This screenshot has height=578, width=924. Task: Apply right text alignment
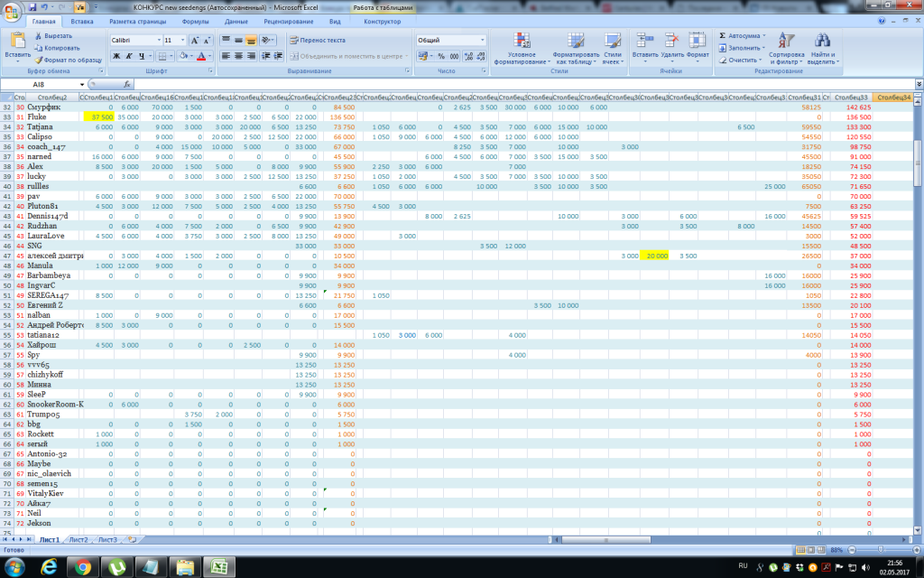click(251, 56)
